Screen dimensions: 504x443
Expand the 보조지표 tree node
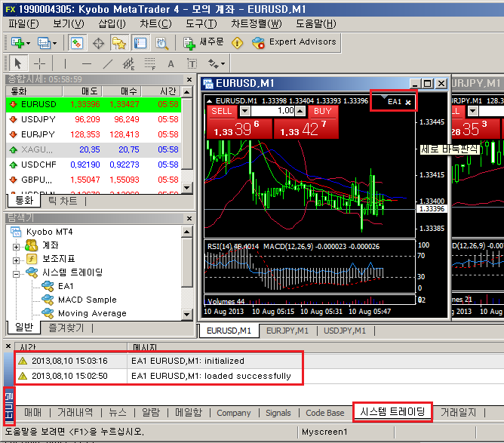(x=16, y=260)
